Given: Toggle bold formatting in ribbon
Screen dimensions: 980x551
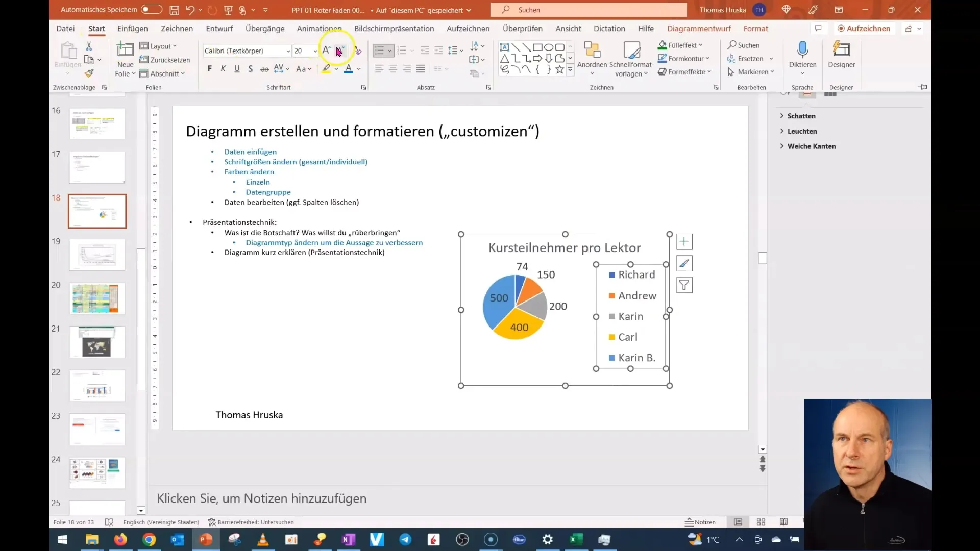Looking at the screenshot, I should 209,69.
